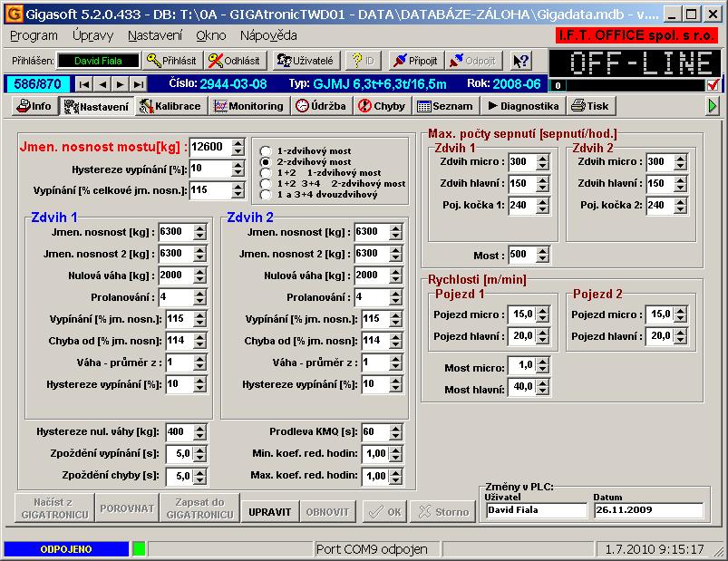
Task: Click the green arrow at tab row right
Action: (x=713, y=106)
